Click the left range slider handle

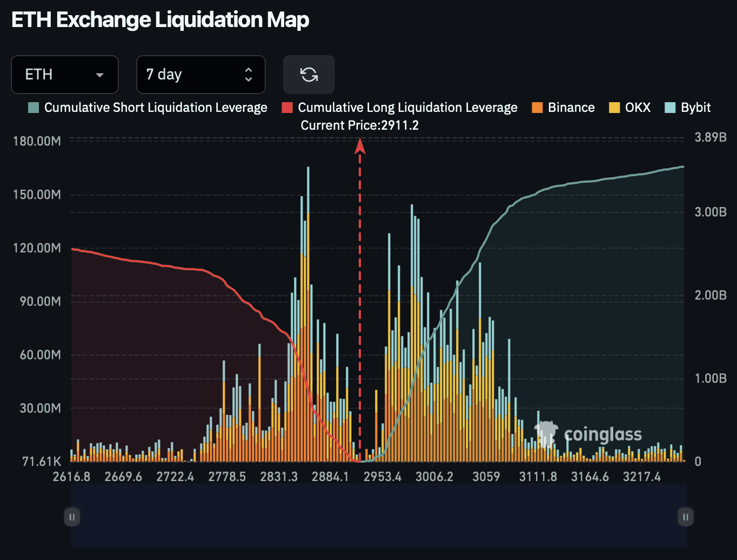[72, 517]
